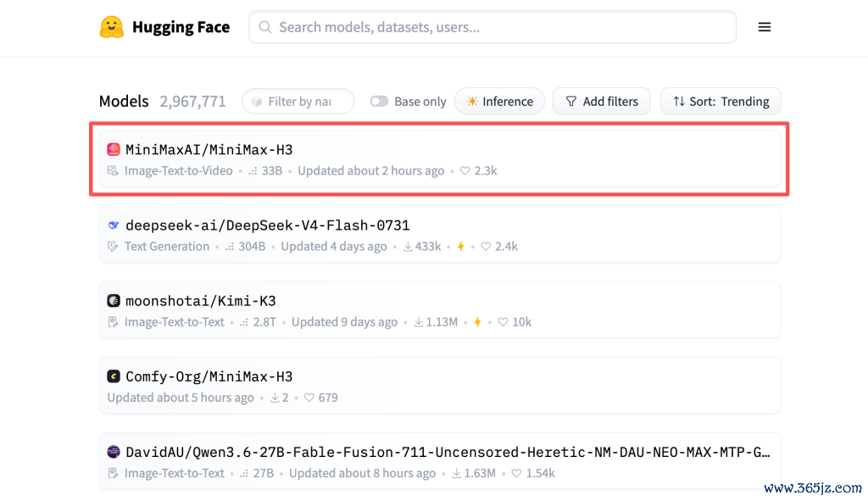The image size is (868, 501).
Task: Focus the Search models, datasets, users field
Action: (x=492, y=27)
